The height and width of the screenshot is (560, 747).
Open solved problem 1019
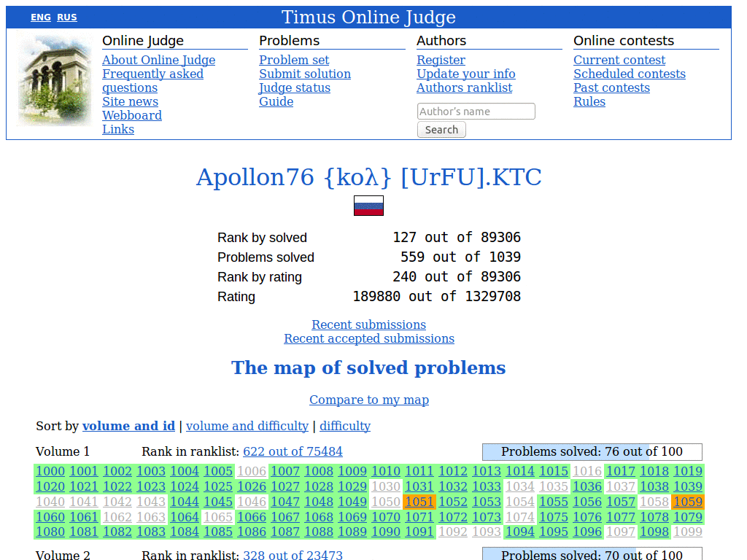tap(688, 471)
